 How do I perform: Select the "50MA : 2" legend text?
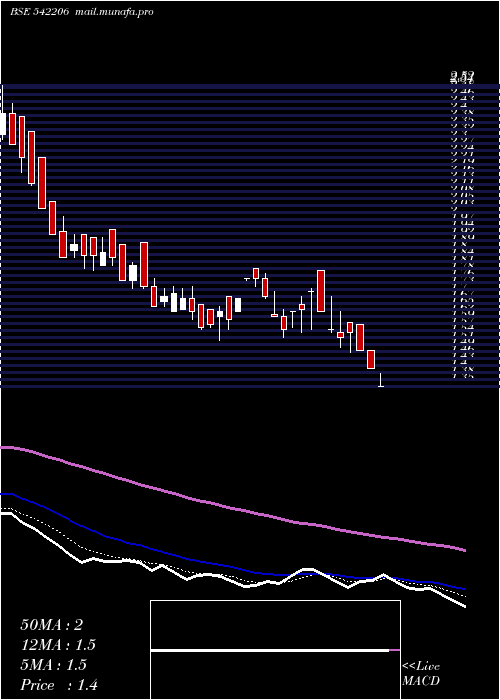click(52, 625)
